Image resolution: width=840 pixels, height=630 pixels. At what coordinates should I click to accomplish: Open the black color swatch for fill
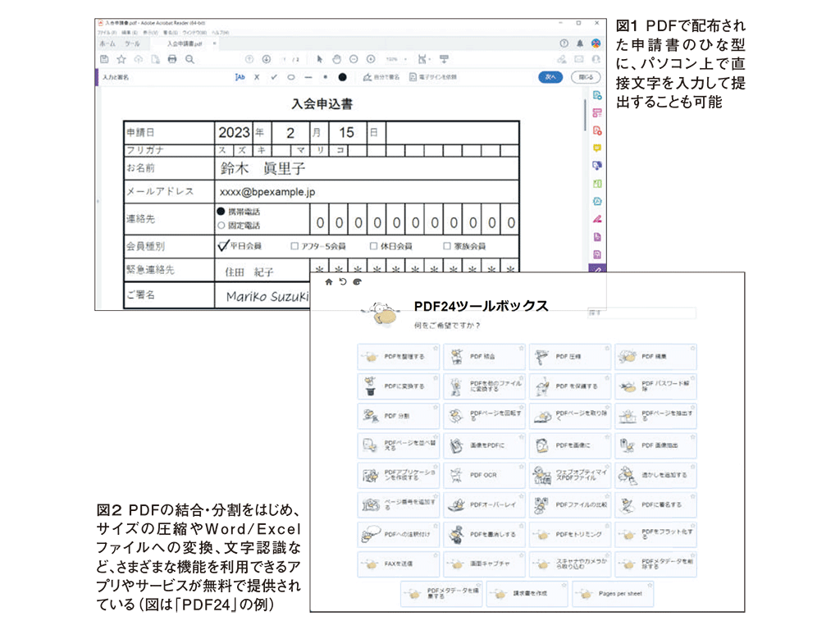click(342, 77)
